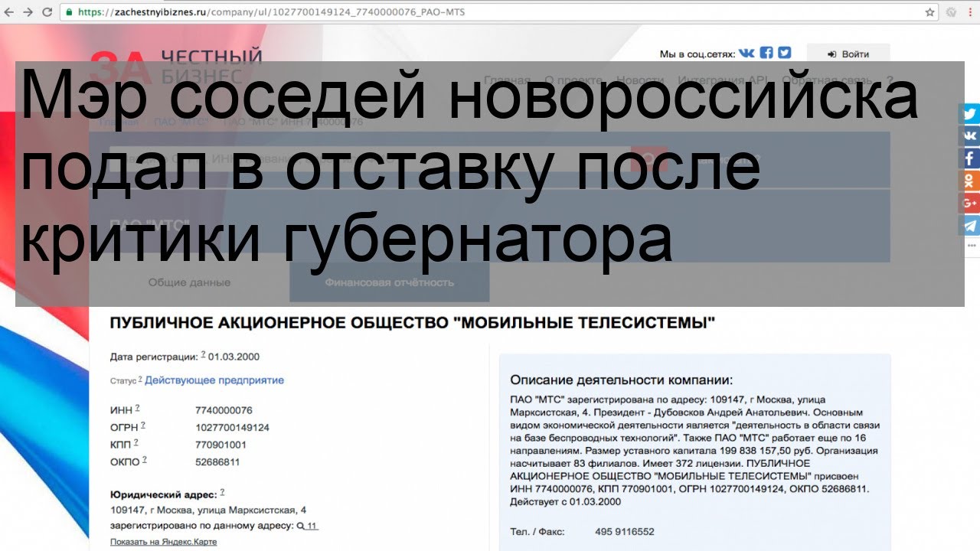Share via VK in side panel
Image resolution: width=980 pixels, height=551 pixels.
coord(970,136)
